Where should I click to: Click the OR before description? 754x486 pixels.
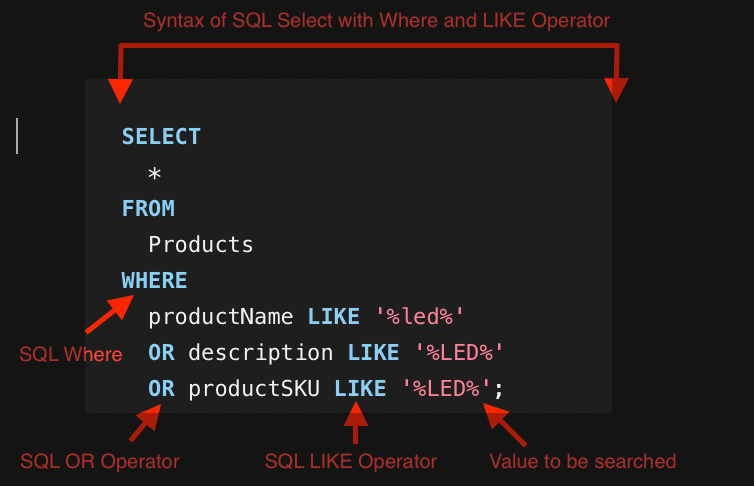162,353
